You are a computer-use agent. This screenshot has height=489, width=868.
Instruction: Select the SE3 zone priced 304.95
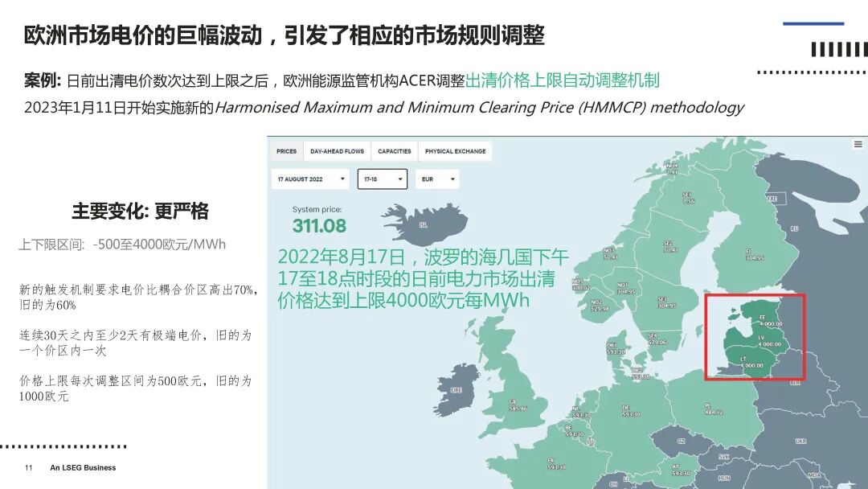(666, 302)
